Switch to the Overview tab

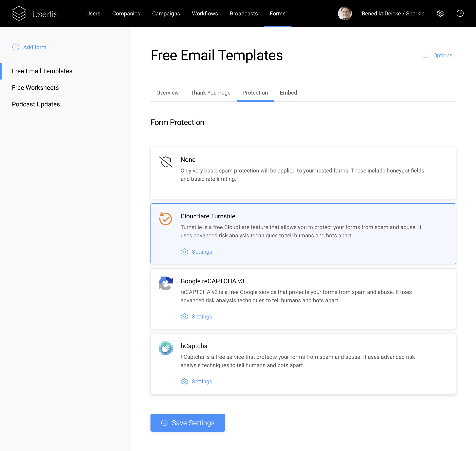pos(167,93)
